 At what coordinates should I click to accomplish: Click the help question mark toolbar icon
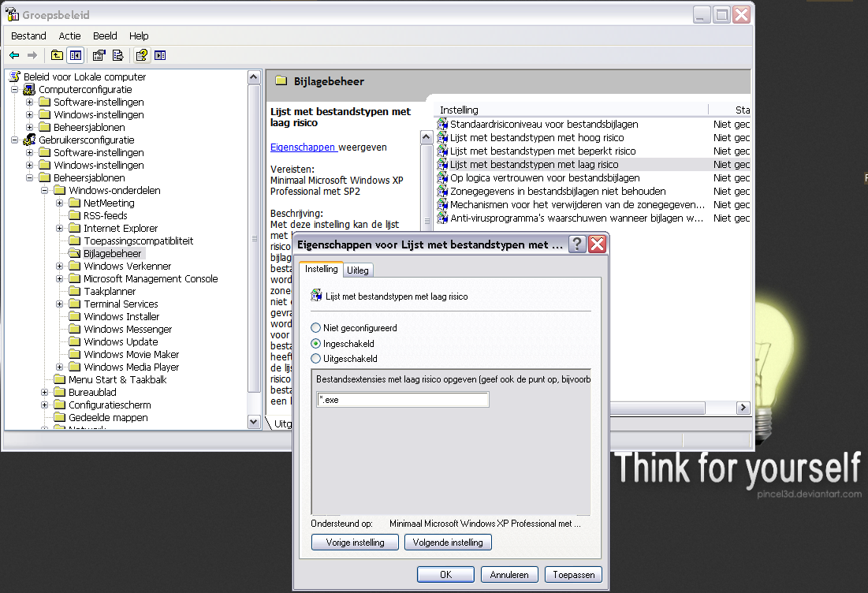(x=142, y=55)
